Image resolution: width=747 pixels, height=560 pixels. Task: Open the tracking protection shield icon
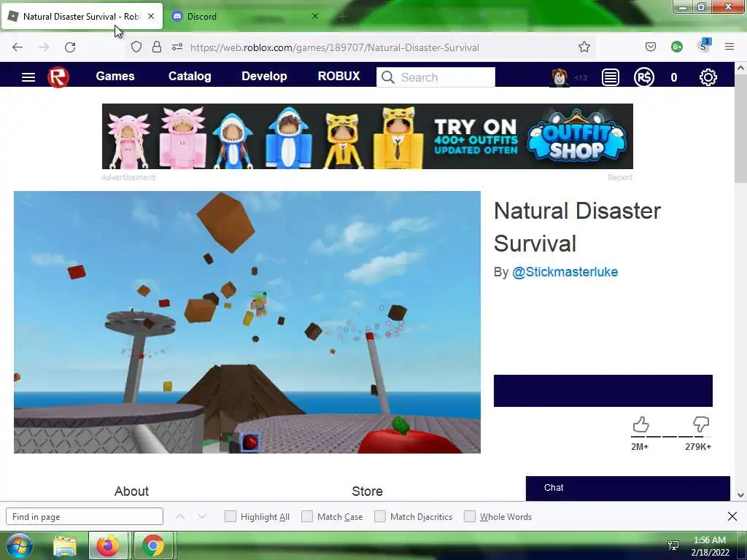(136, 47)
